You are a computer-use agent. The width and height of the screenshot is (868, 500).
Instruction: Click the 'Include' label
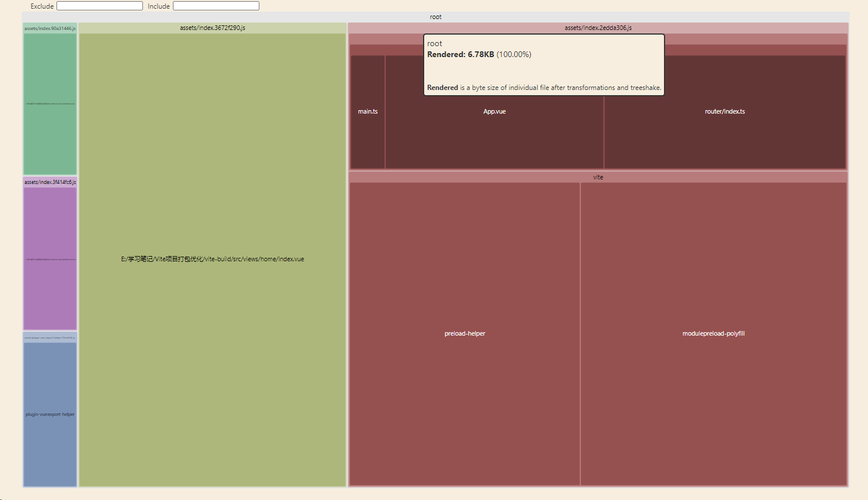coord(158,6)
